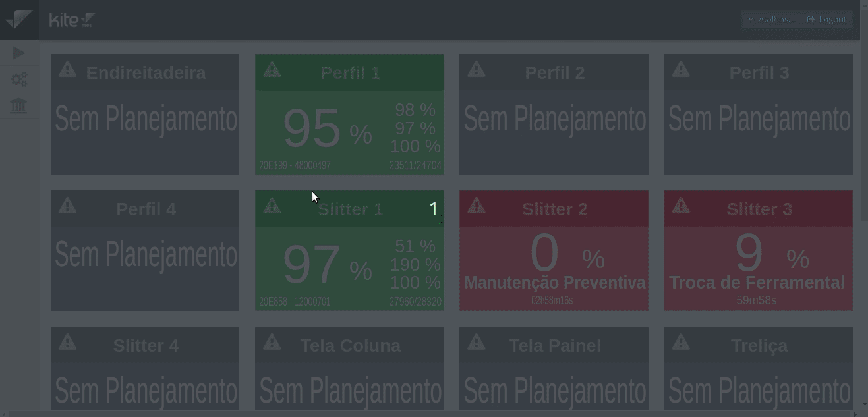The image size is (868, 417).
Task: Click the warning icon on the Treliça card
Action: tap(681, 342)
